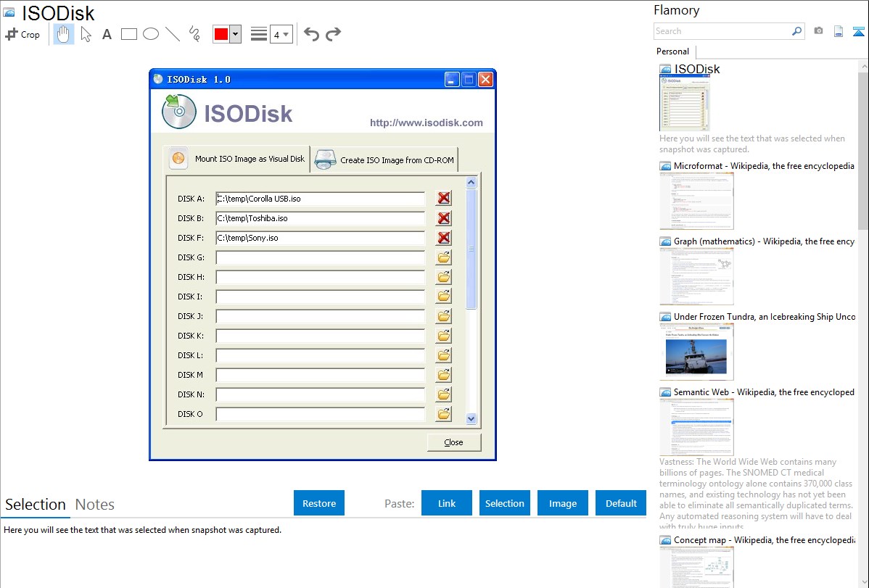The height and width of the screenshot is (588, 869).
Task: Browse for ISO file for DISK L
Action: click(443, 355)
